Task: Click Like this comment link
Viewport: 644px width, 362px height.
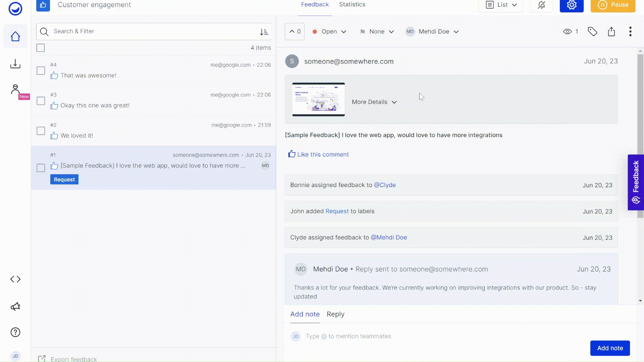Action: click(319, 154)
